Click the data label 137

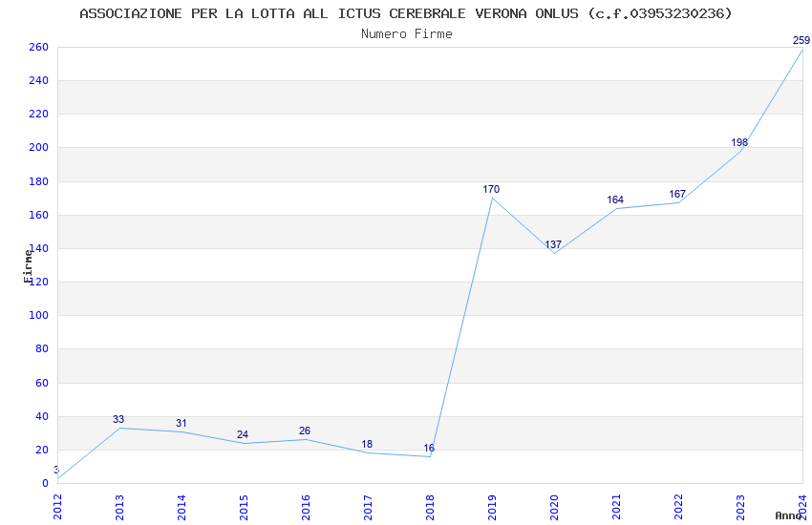coord(553,244)
